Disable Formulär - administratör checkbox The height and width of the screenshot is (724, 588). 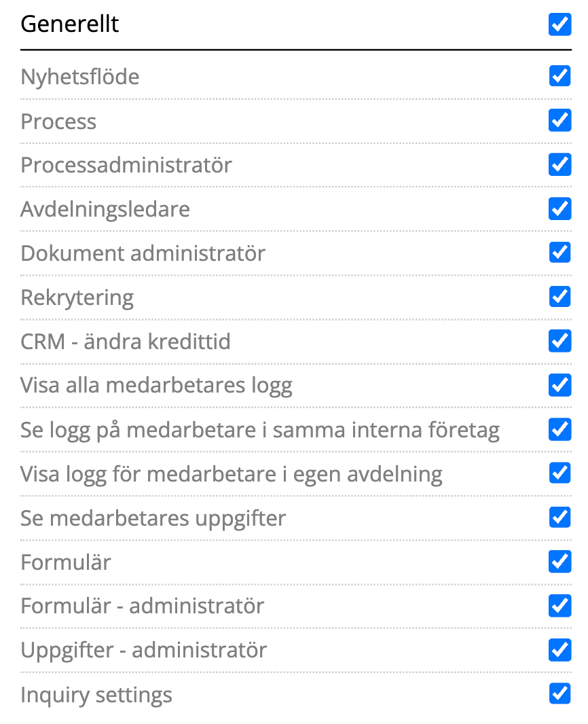[x=559, y=605]
